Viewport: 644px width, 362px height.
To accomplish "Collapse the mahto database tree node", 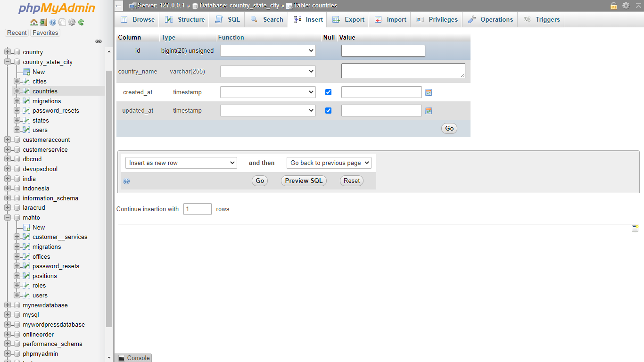I will tap(8, 218).
